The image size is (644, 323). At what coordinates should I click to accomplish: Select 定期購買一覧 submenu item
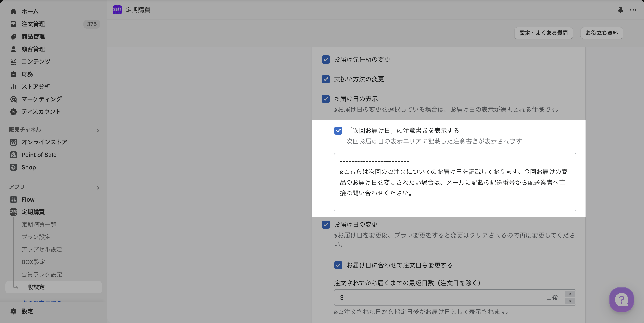tap(39, 224)
